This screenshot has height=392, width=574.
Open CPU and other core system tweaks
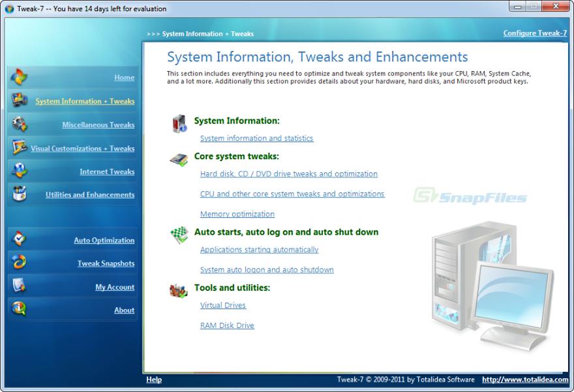coord(292,194)
